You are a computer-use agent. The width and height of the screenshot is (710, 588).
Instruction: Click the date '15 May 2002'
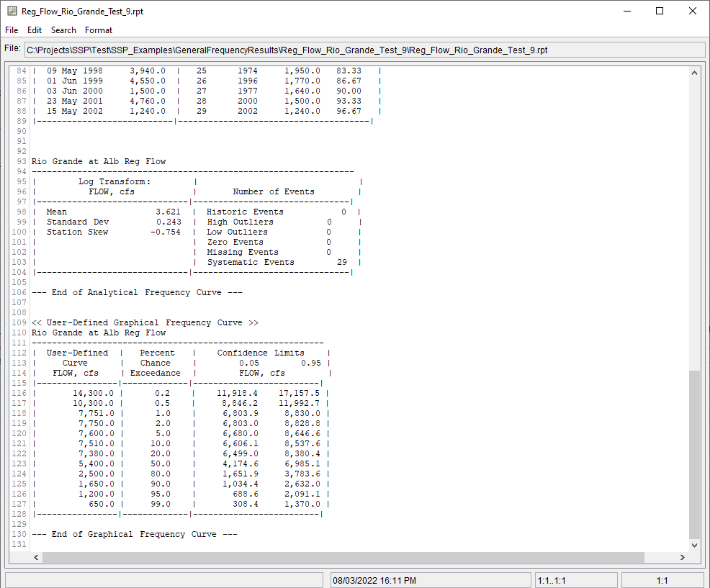(x=75, y=111)
